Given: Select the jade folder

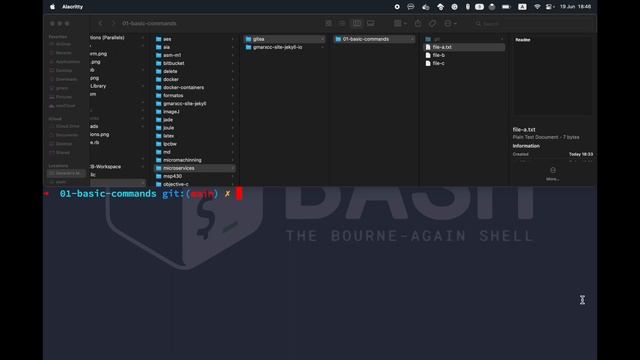Looking at the screenshot, I should click(194, 120).
